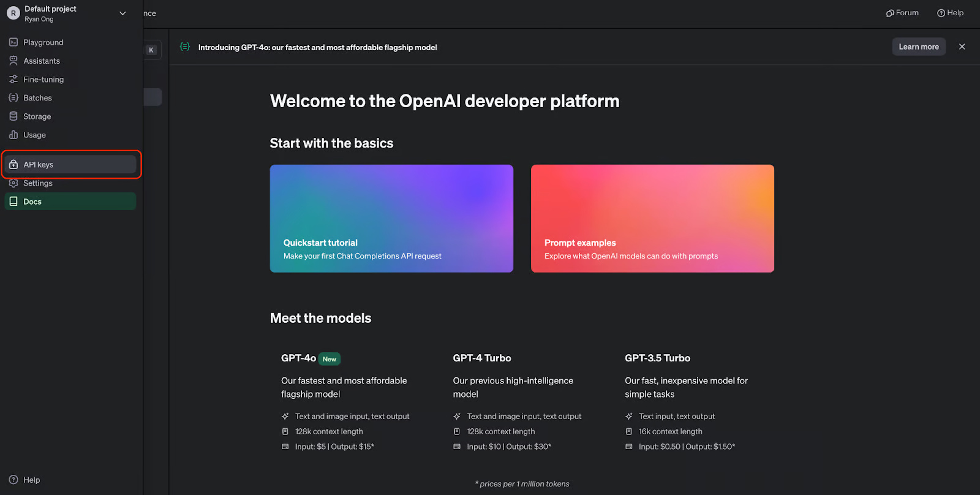Click the Help question mark icon at sidebar bottom
The height and width of the screenshot is (495, 980).
13,480
